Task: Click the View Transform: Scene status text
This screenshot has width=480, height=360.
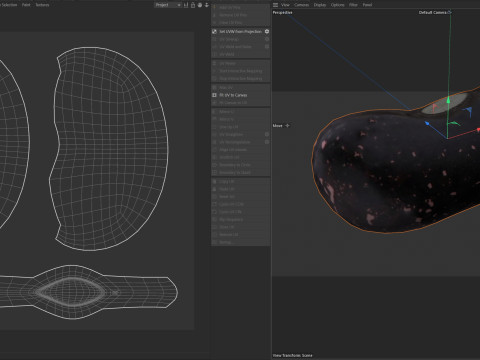Action: point(292,355)
